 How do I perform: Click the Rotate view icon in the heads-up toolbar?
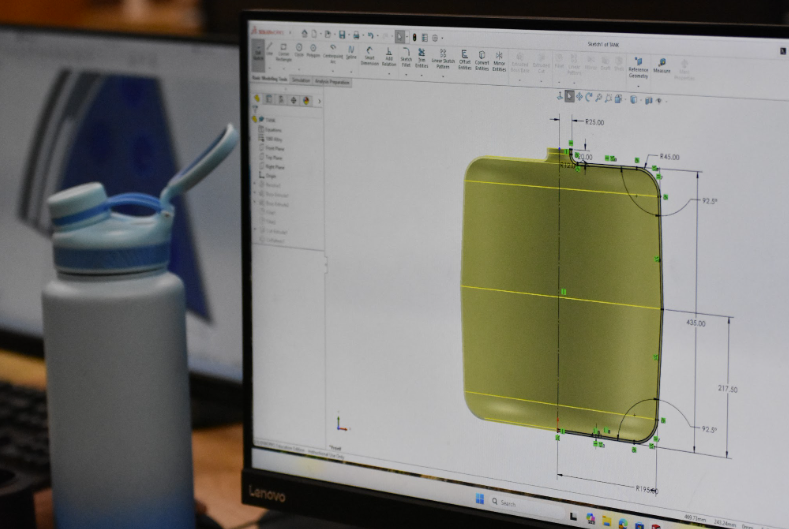point(589,97)
